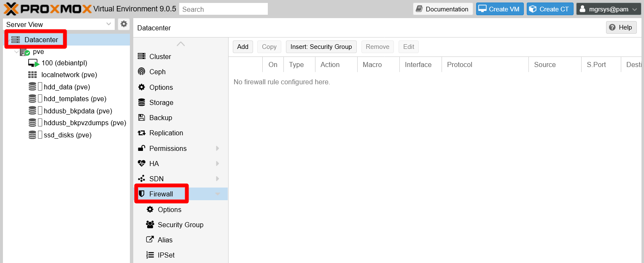Open the Storage configuration panel
This screenshot has width=644, height=263.
click(162, 102)
